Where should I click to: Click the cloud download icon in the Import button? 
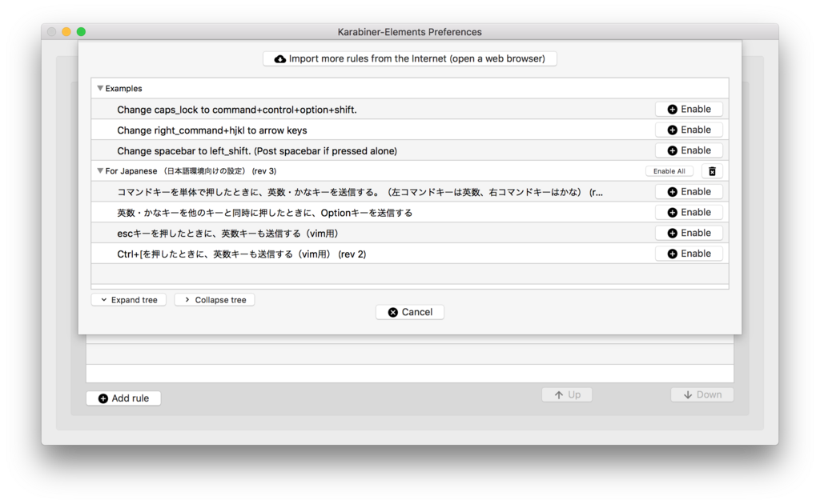[280, 59]
